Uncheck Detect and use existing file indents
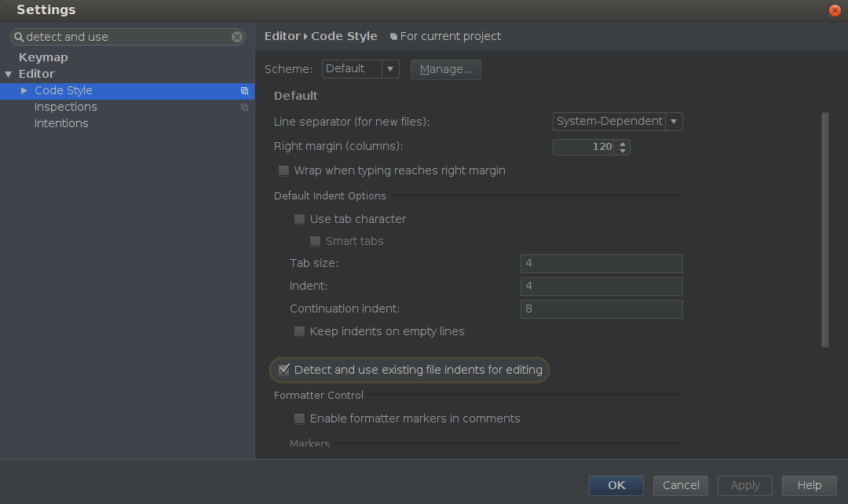This screenshot has width=848, height=504. (x=284, y=369)
